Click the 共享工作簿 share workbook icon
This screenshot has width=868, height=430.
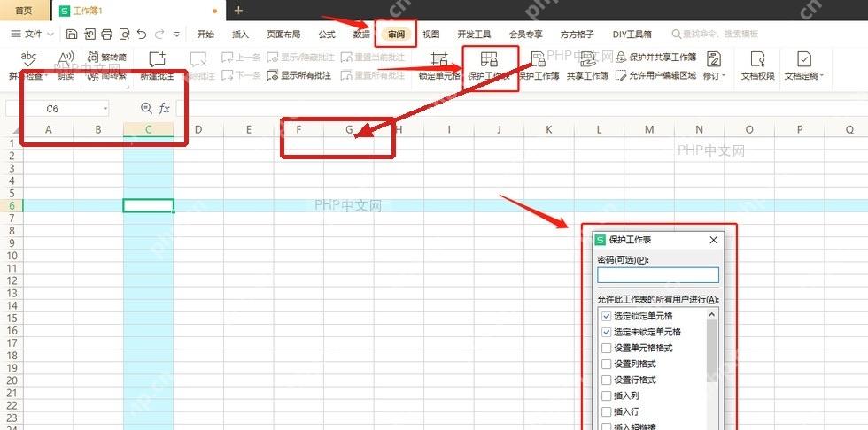tap(587, 58)
